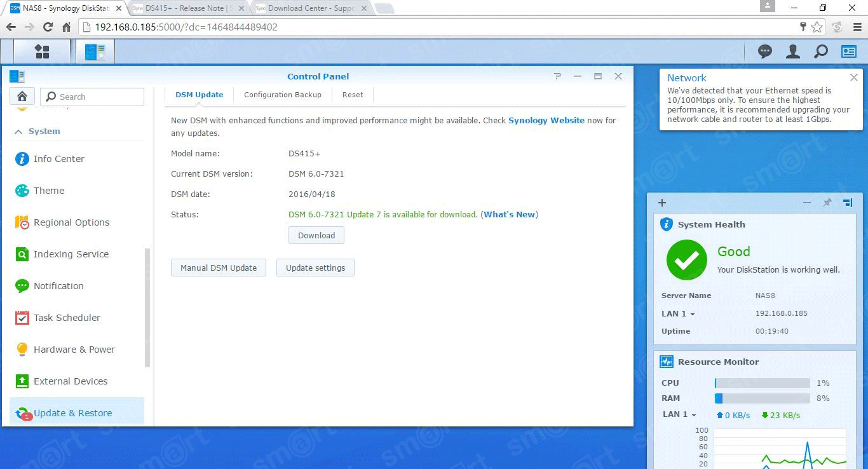Click the green System Health checkmark
This screenshot has height=469, width=868.
[687, 259]
